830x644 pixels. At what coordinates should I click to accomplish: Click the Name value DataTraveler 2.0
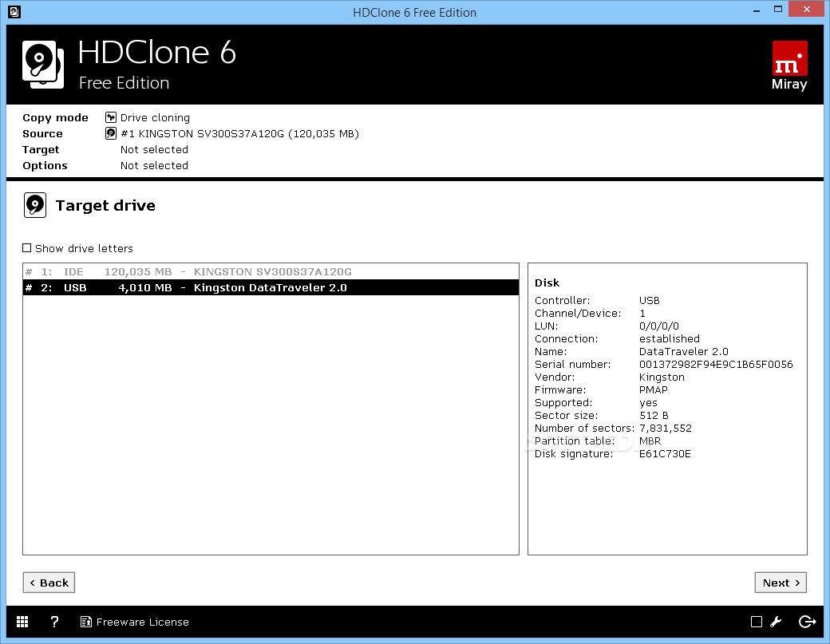[684, 351]
